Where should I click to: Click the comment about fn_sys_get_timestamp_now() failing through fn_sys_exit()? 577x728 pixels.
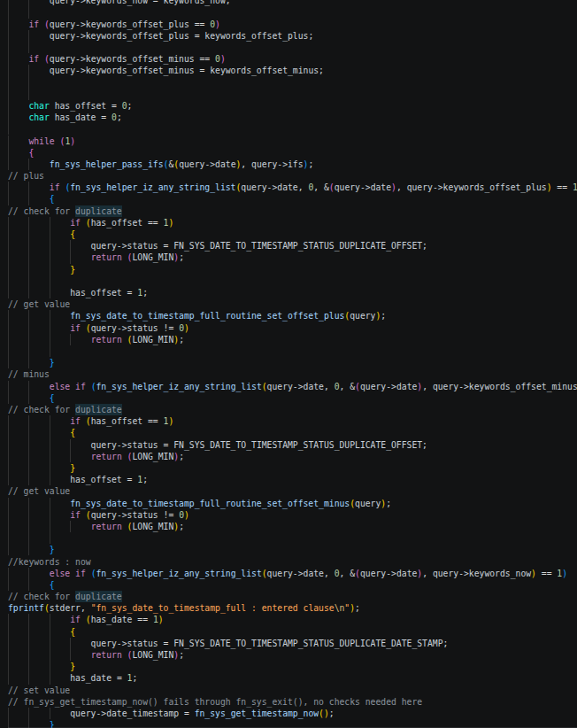(215, 702)
